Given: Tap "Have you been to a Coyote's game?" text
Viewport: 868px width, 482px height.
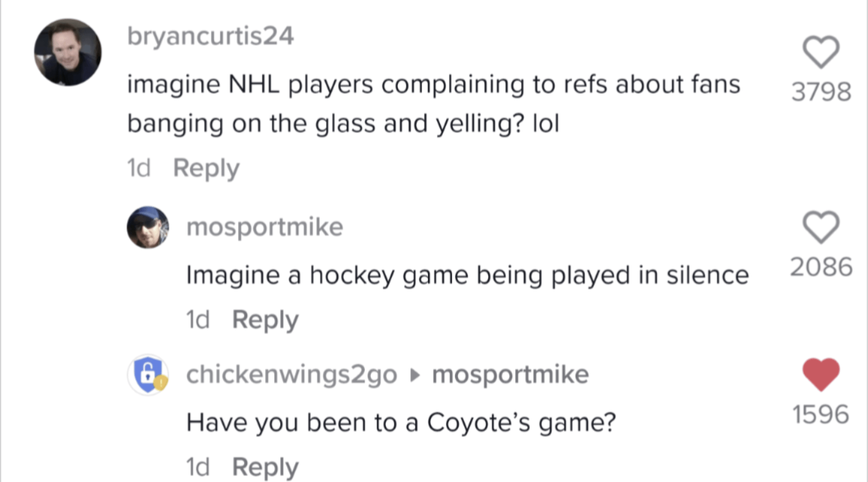Looking at the screenshot, I should [x=401, y=422].
